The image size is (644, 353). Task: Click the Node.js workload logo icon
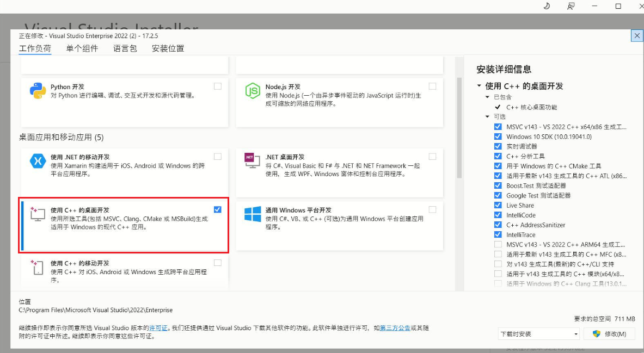pyautogui.click(x=253, y=91)
